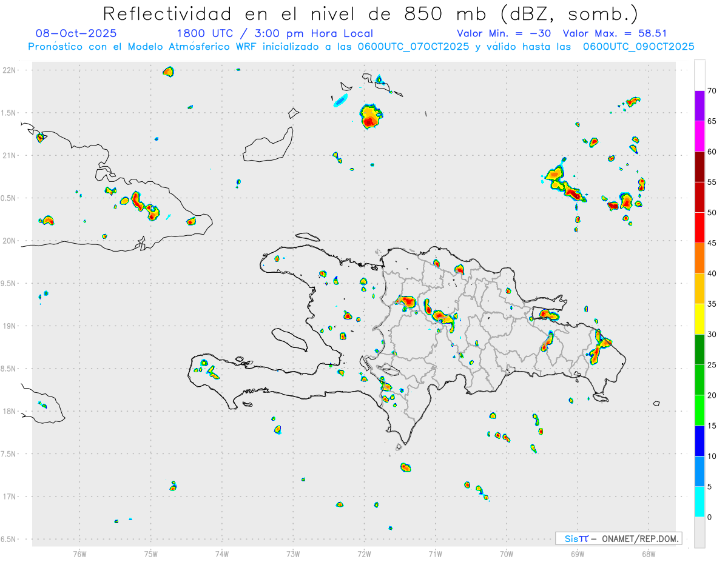Select the colorbar value label "5"

710,487
